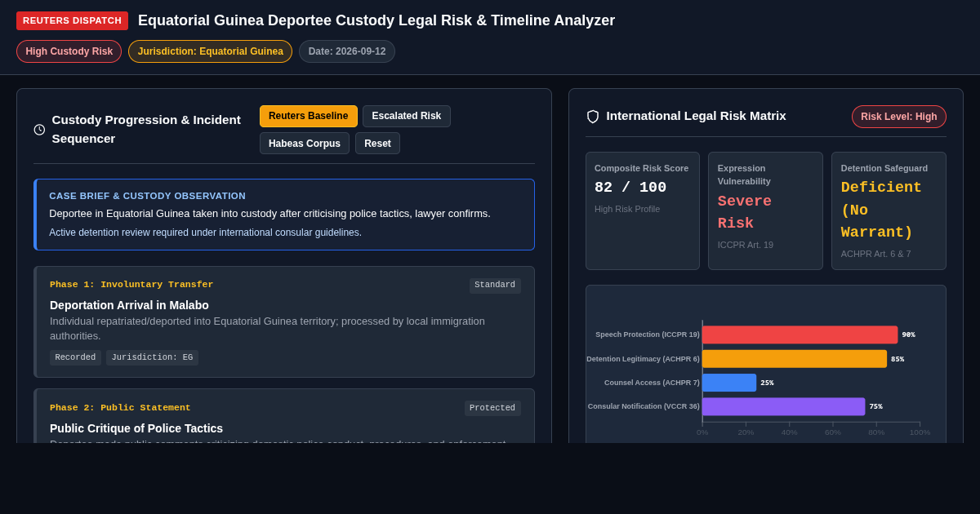Click the REUTERS DISPATCH badge
Viewport: 980px width, 514px height.
tap(72, 20)
